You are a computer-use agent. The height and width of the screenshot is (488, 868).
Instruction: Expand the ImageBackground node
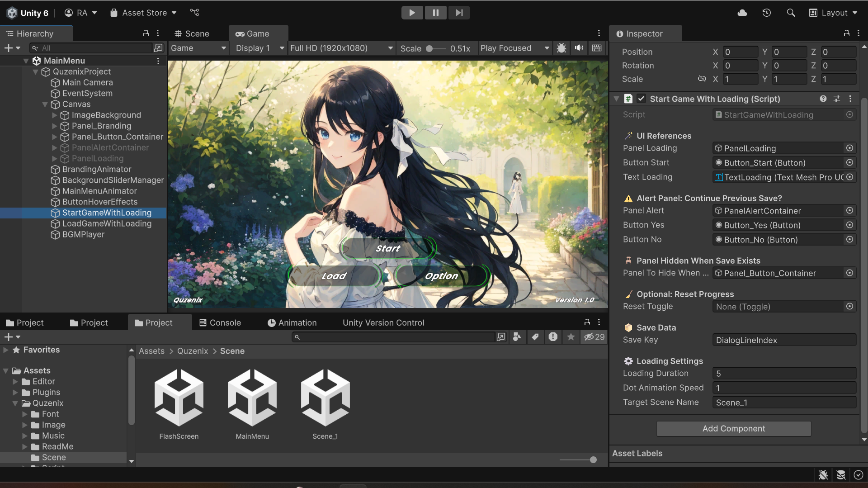click(54, 115)
